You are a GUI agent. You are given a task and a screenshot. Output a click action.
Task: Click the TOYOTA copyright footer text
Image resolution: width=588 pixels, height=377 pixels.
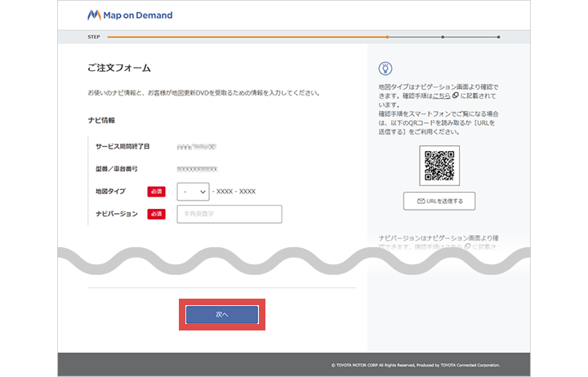coord(416,365)
